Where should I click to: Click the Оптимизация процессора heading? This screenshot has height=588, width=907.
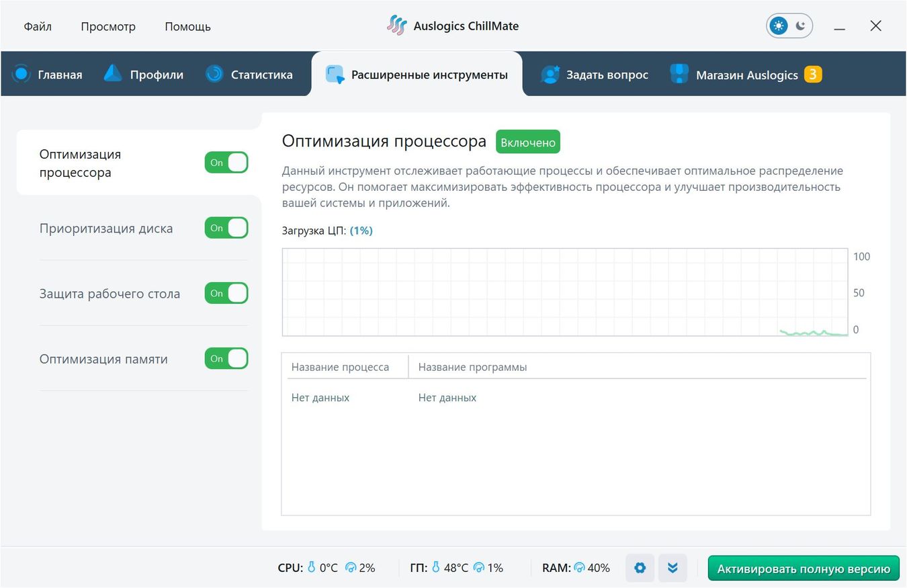point(384,141)
